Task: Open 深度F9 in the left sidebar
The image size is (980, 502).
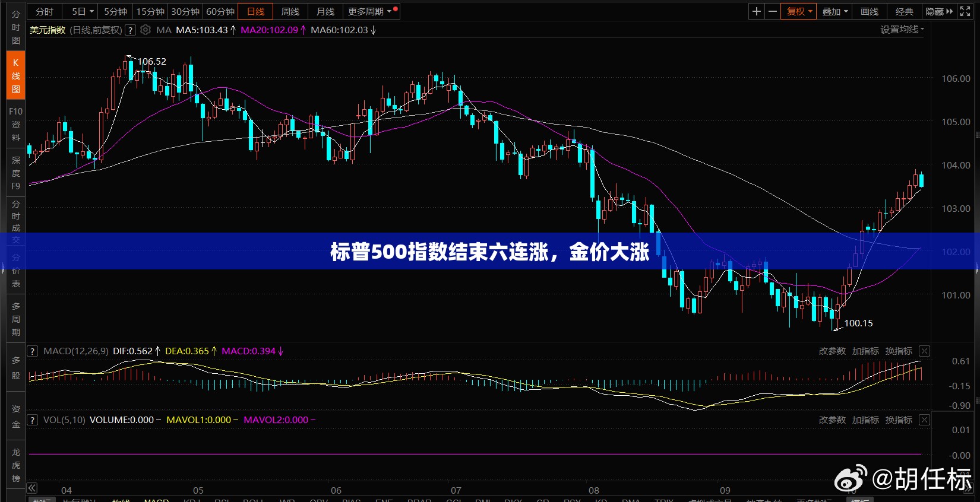Action: [x=16, y=173]
